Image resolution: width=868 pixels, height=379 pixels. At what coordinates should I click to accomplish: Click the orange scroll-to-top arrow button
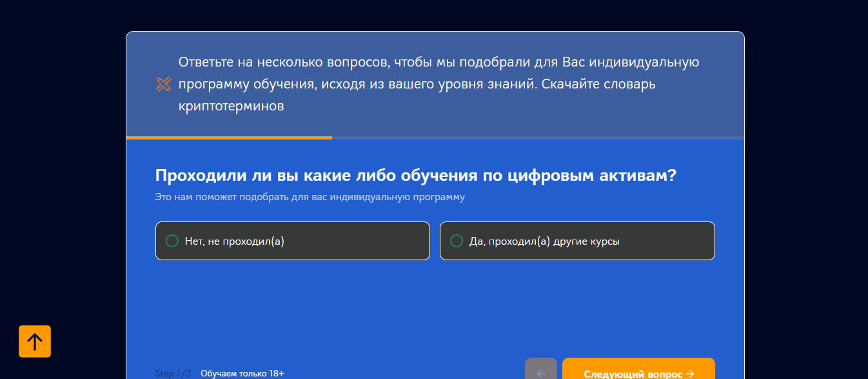pos(35,341)
